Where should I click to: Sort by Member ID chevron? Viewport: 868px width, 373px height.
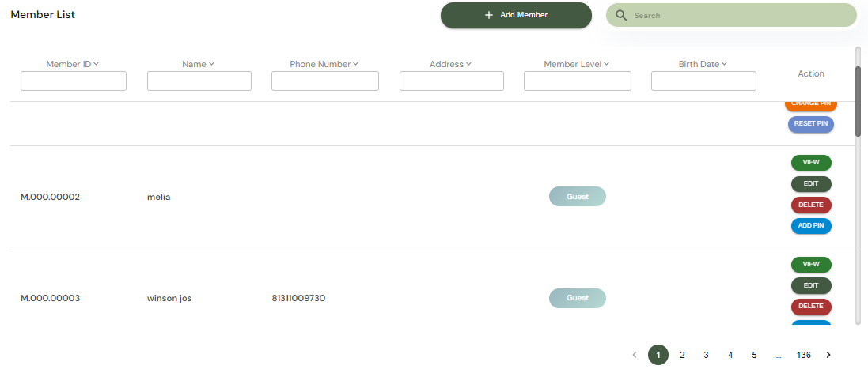(97, 64)
